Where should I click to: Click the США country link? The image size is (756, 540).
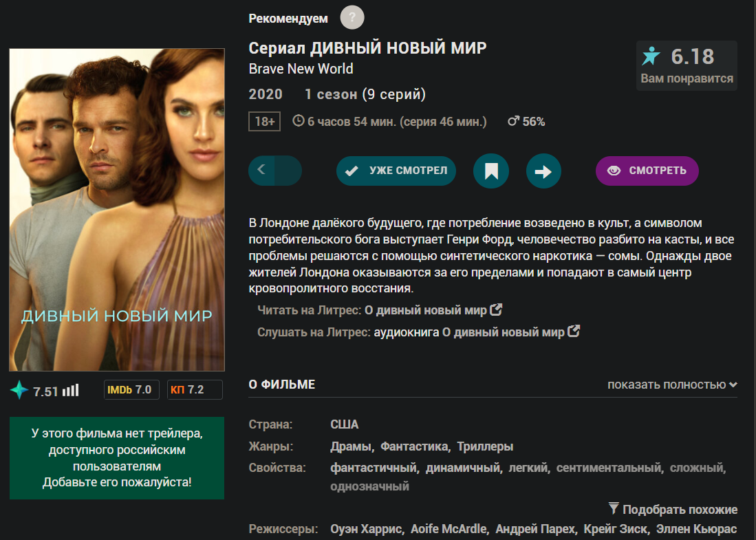pos(344,424)
